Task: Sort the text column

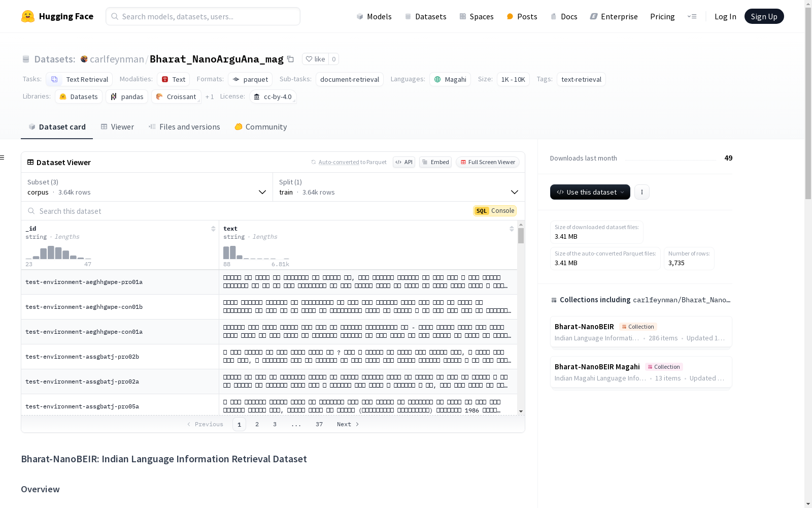Action: [512, 229]
